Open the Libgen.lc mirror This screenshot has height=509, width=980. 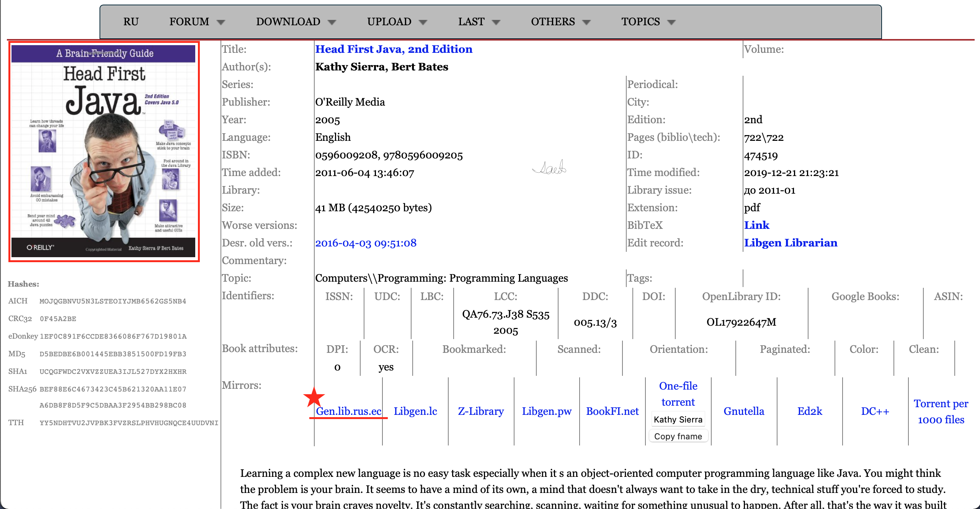(415, 411)
